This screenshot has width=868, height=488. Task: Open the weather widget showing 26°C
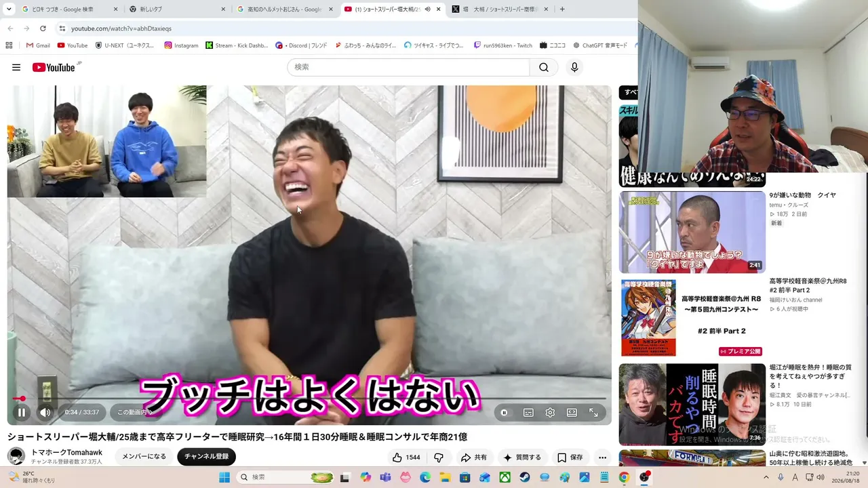coord(32,477)
